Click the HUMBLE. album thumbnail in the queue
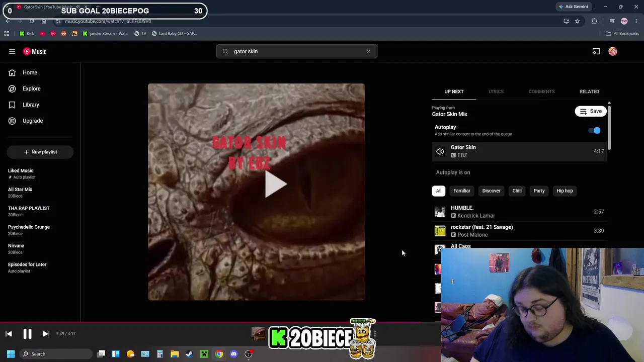 pyautogui.click(x=440, y=212)
